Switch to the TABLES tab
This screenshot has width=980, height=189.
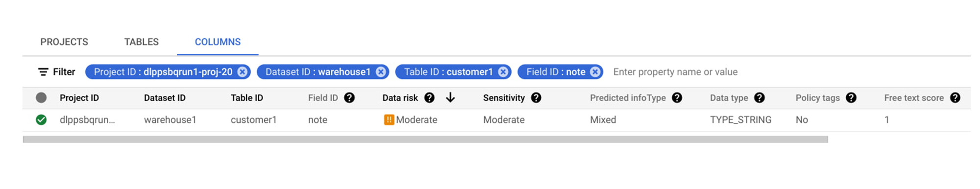pos(141,42)
